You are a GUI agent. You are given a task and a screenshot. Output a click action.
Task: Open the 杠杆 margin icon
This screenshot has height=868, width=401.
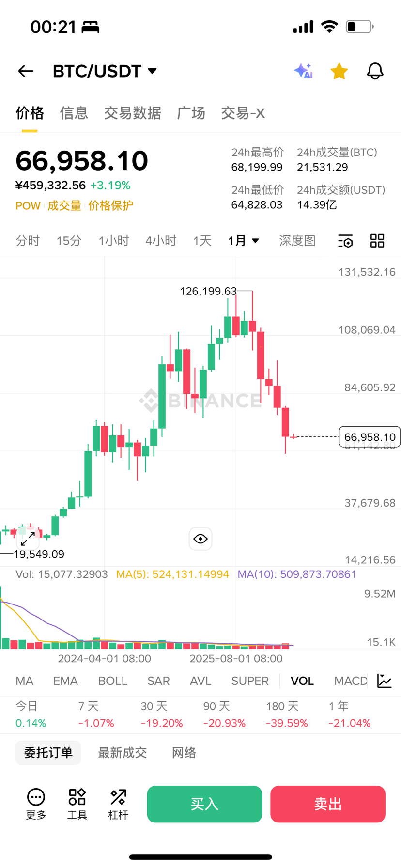118,804
